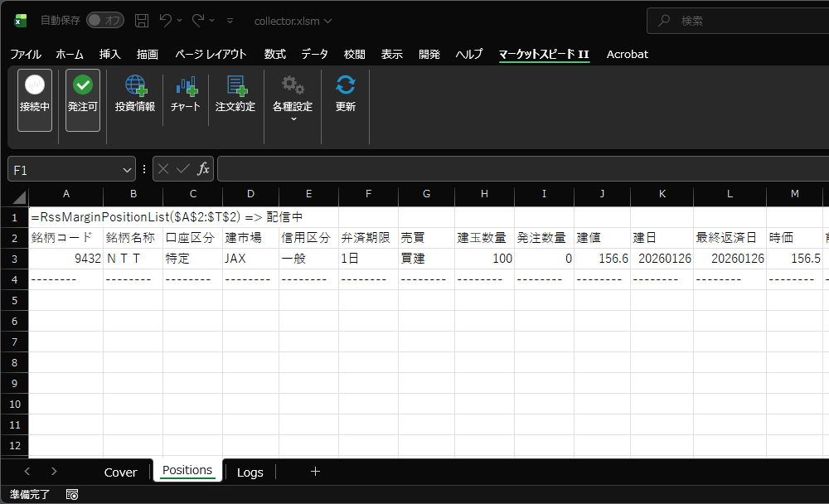Screen dimensions: 829x504
Task: Click the 買建 cell
Action: [426, 259]
